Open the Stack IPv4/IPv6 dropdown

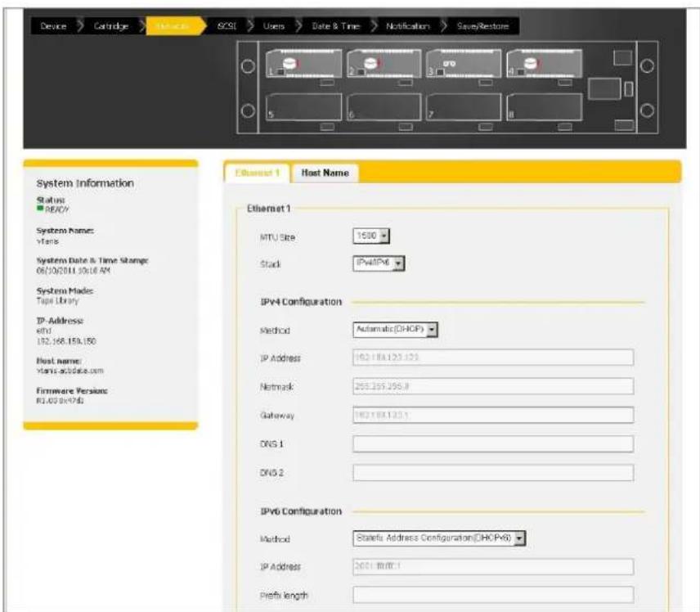point(379,263)
